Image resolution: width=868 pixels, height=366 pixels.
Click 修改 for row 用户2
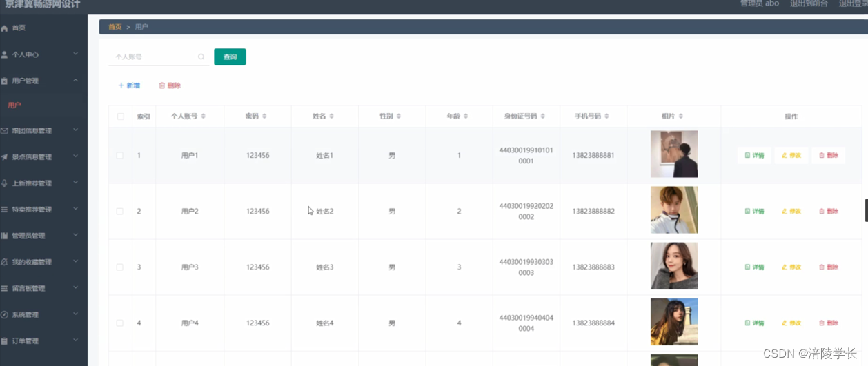point(791,212)
